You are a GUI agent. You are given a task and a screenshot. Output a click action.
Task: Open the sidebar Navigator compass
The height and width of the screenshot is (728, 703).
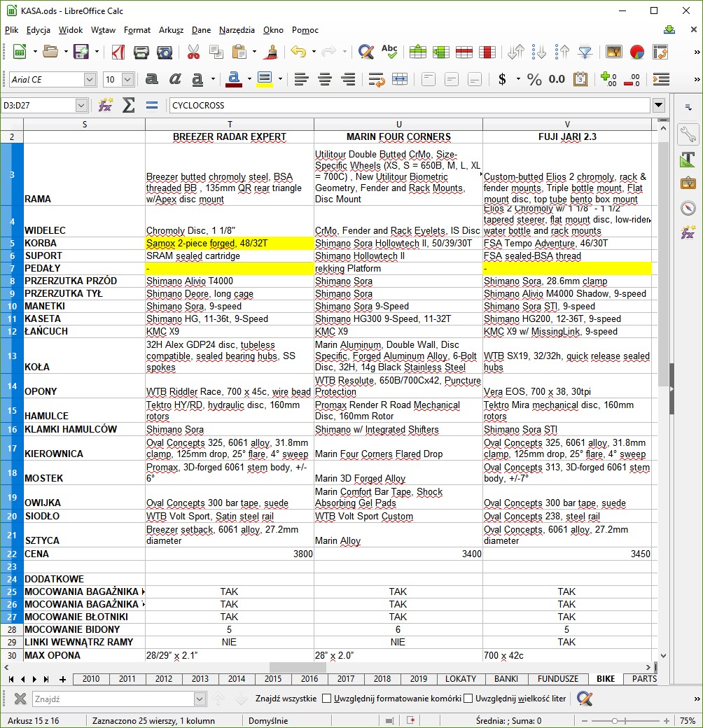click(x=688, y=207)
